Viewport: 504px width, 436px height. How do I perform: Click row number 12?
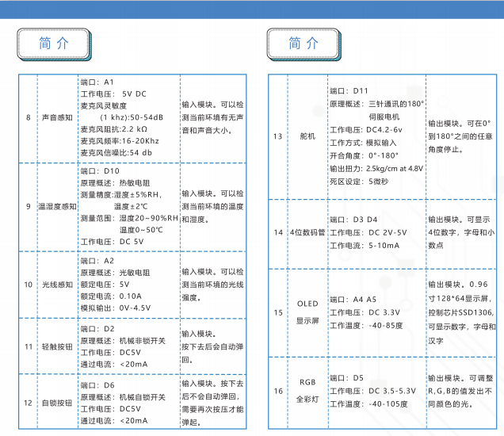29,403
